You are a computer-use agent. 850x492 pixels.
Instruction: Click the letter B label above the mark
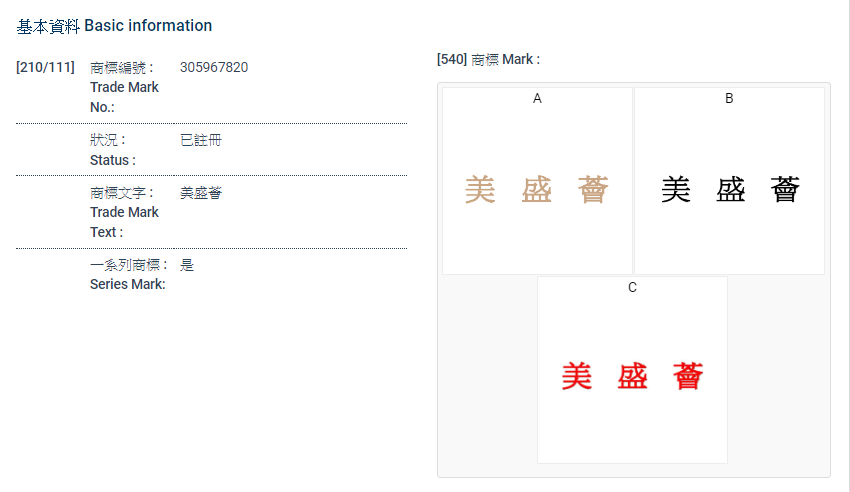[x=729, y=98]
